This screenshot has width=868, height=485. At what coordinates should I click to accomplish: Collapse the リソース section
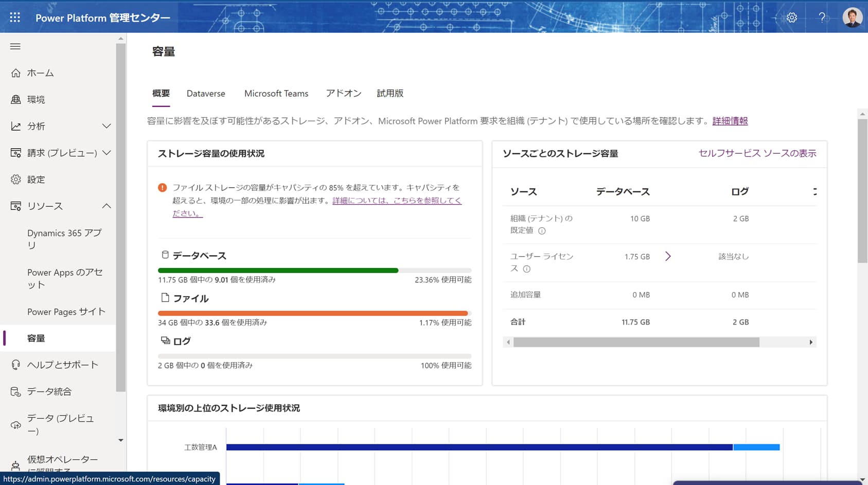click(107, 206)
